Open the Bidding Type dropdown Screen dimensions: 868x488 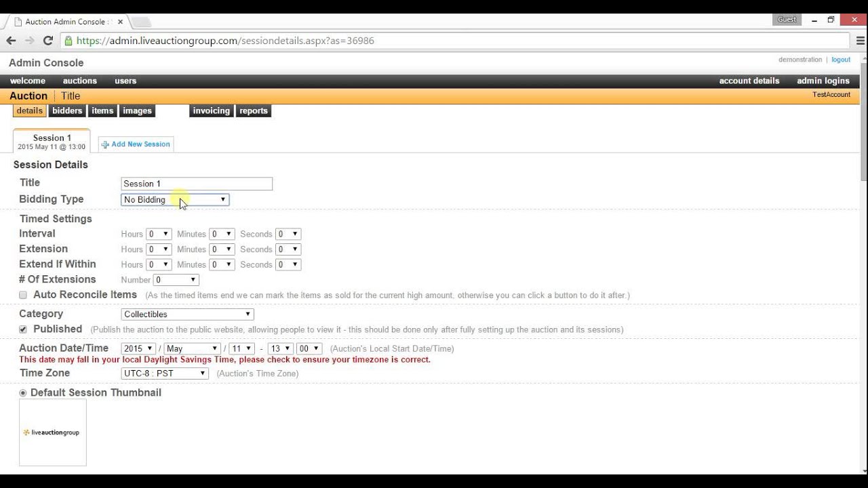pyautogui.click(x=175, y=199)
